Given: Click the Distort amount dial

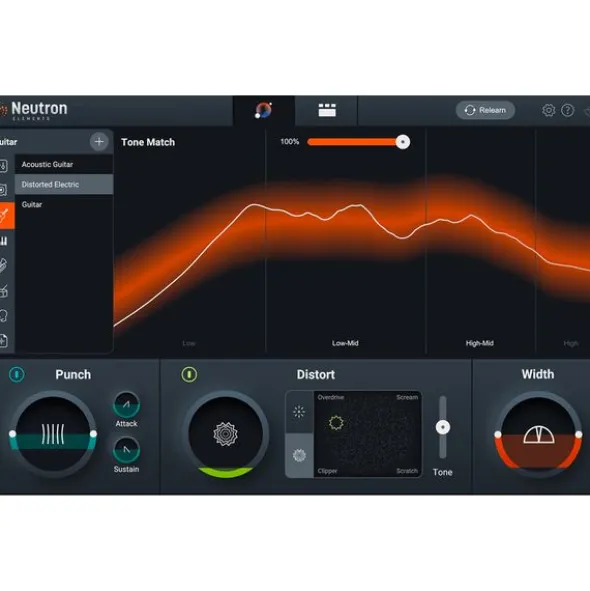Looking at the screenshot, I should click(x=225, y=434).
